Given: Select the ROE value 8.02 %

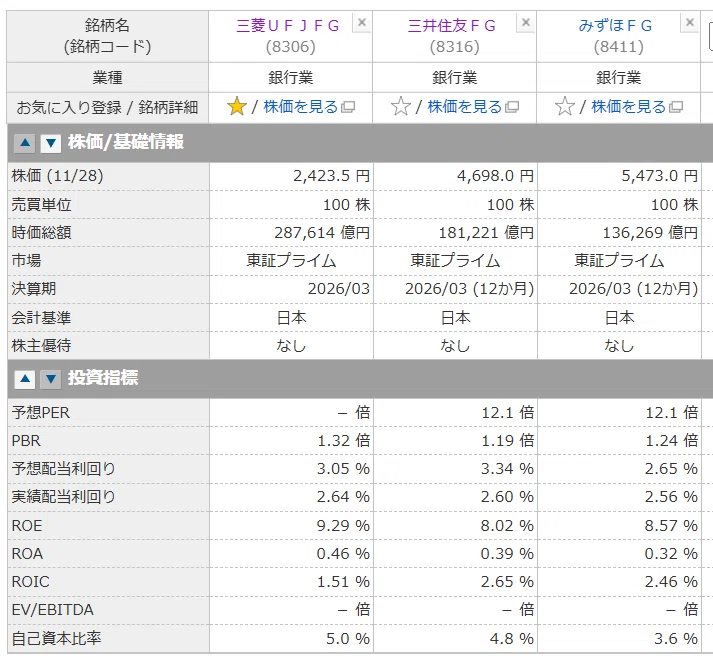Looking at the screenshot, I should point(455,526).
